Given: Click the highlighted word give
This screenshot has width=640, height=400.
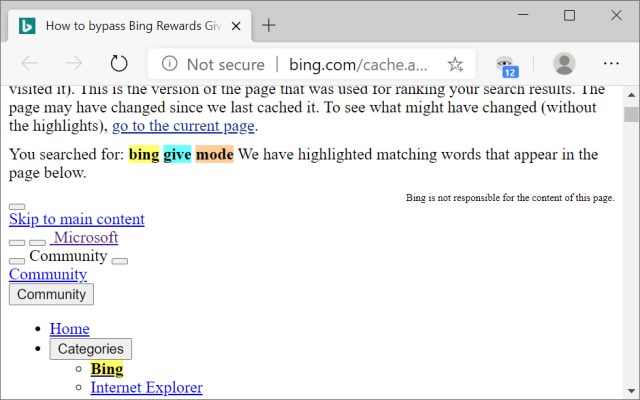Looking at the screenshot, I should [x=177, y=154].
